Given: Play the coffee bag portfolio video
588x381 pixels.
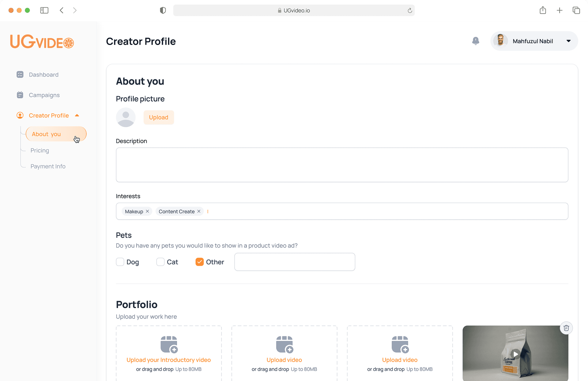Looking at the screenshot, I should [516, 354].
